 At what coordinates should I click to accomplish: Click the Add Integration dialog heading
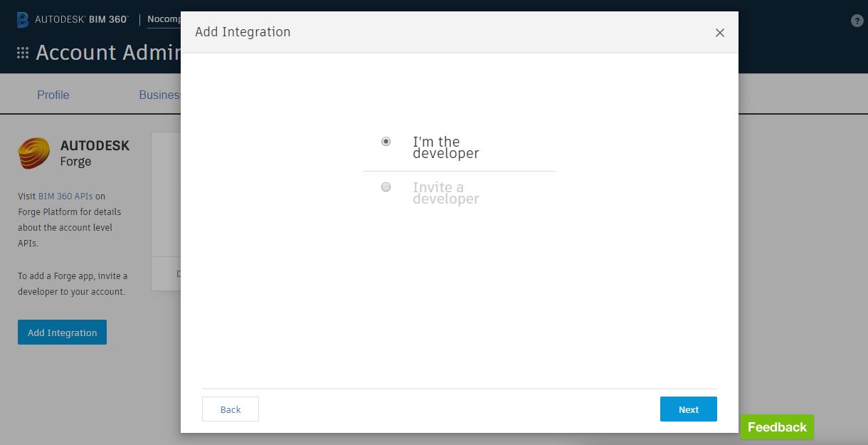[243, 32]
